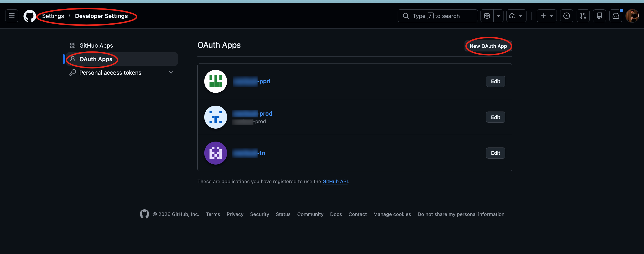
Task: Open the user profile avatar menu
Action: pos(632,16)
